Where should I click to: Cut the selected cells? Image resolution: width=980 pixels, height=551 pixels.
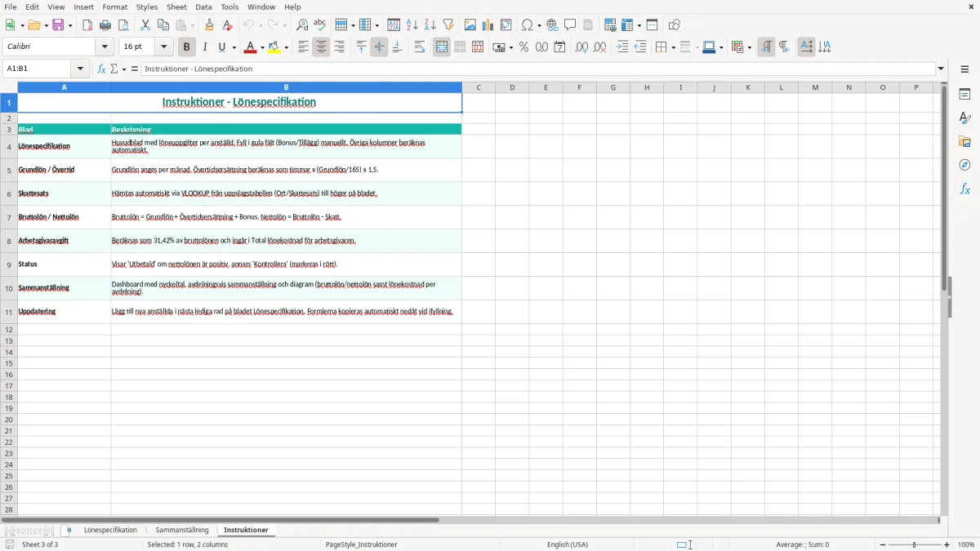pyautogui.click(x=145, y=25)
